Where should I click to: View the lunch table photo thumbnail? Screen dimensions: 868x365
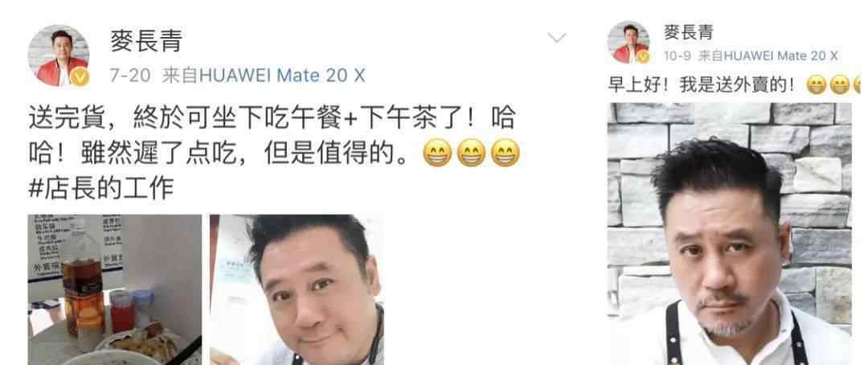[x=115, y=289]
